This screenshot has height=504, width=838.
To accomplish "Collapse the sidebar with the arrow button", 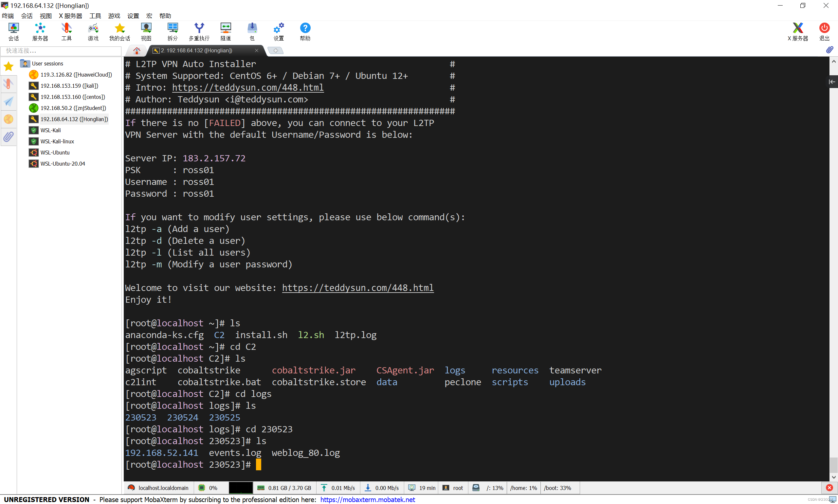I will pos(832,82).
